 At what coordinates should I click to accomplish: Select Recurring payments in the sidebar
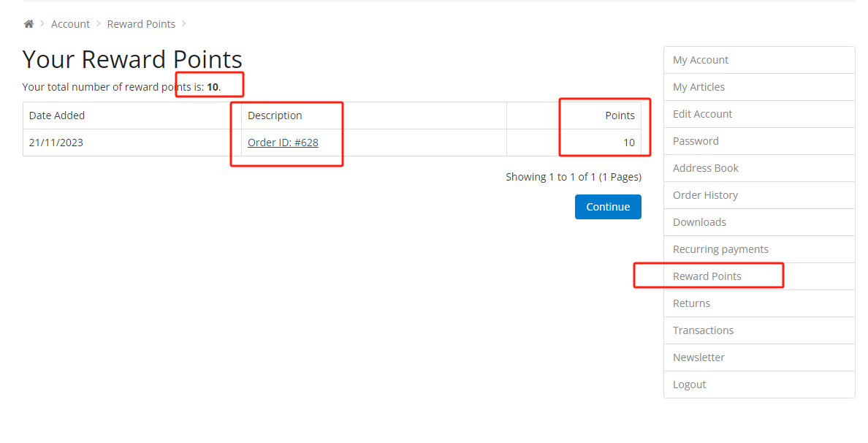[x=759, y=249]
